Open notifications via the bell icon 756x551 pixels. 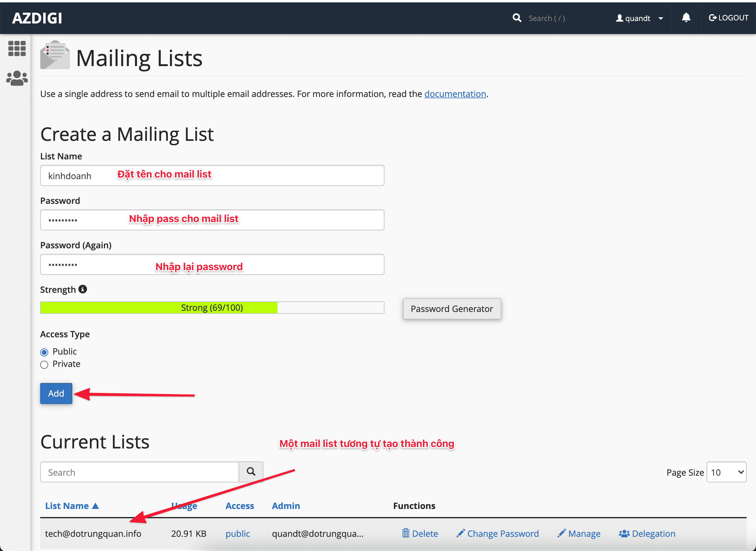tap(686, 18)
